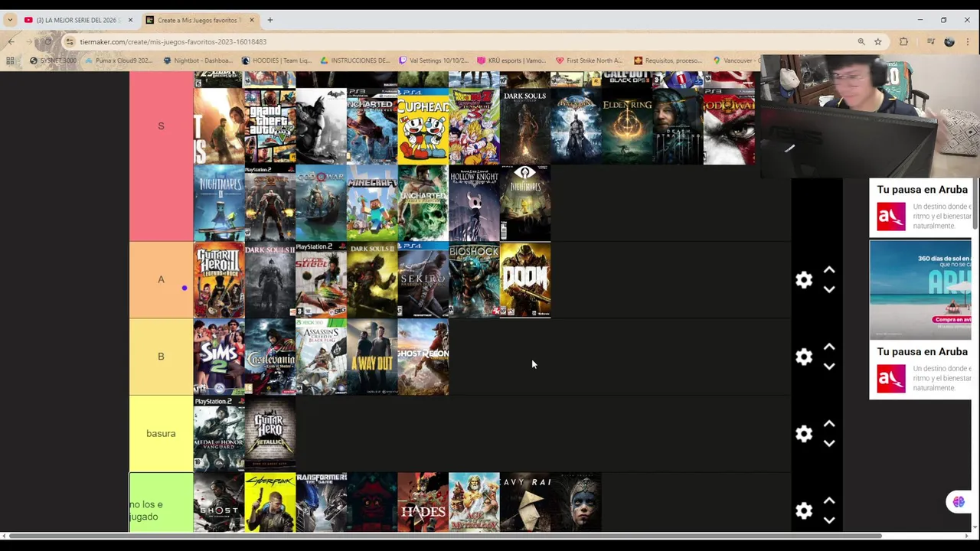Move 'no los e jugado' row down

829,520
